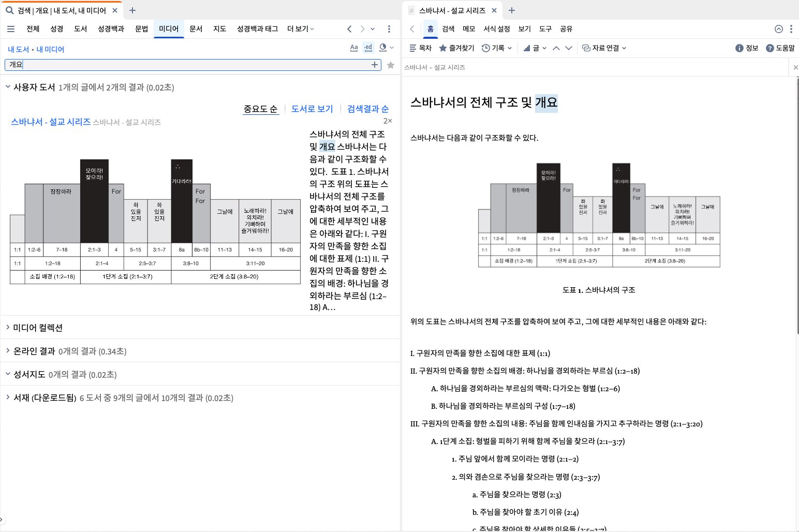Open the 스바냐서 - 설교 시리즈 result link

pyautogui.click(x=51, y=122)
